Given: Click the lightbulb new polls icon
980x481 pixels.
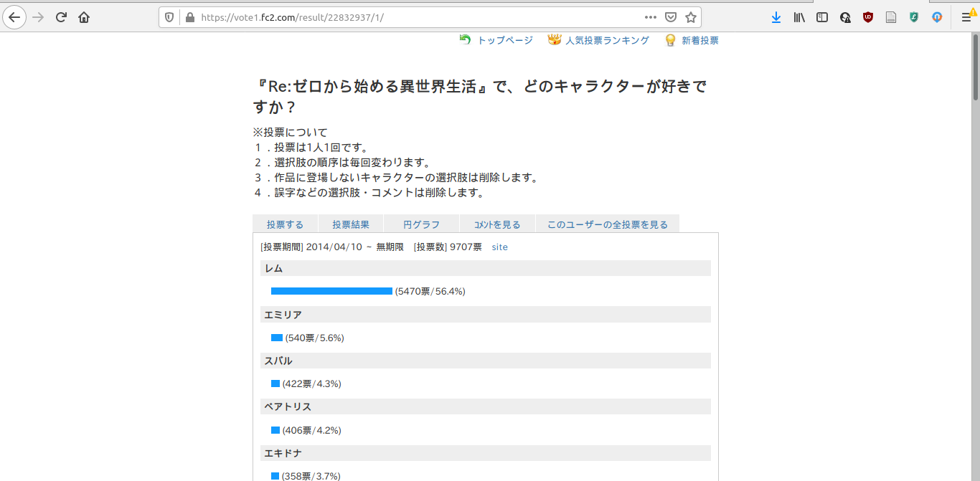Looking at the screenshot, I should click(670, 40).
